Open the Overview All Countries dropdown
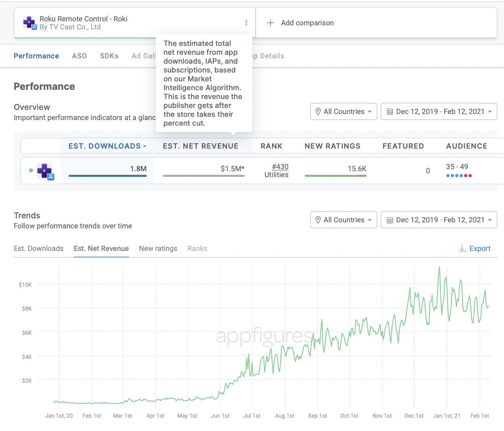The width and height of the screenshot is (504, 431). [x=344, y=112]
